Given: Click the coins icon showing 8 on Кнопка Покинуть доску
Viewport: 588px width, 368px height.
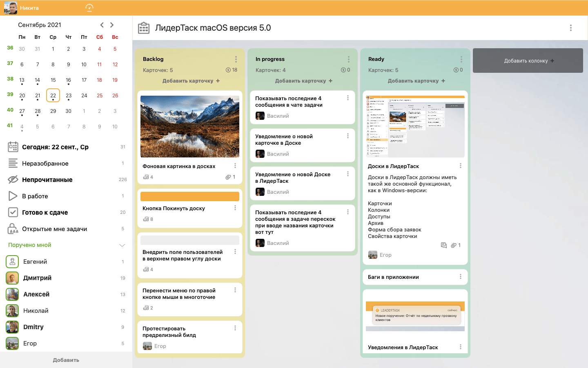Looking at the screenshot, I should point(146,219).
